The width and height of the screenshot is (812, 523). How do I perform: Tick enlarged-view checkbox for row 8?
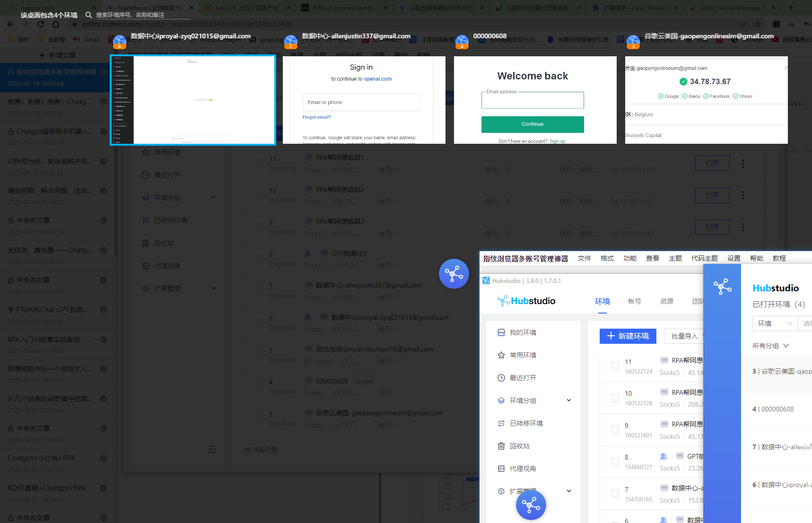[x=615, y=462]
